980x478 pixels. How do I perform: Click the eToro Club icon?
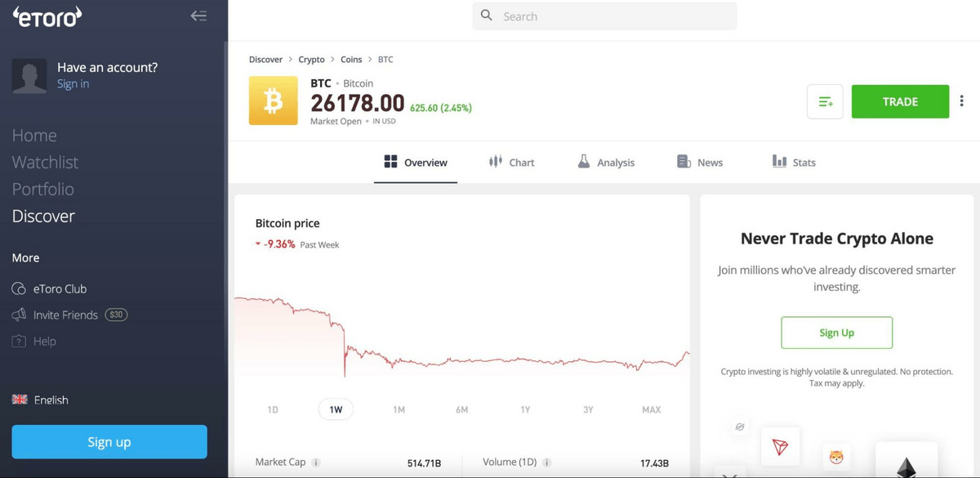pos(19,288)
